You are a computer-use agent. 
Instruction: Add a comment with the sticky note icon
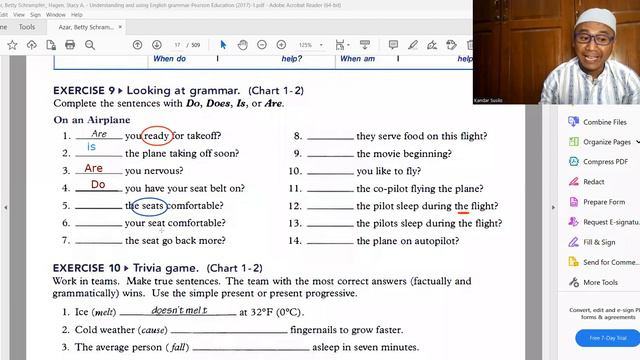(393, 44)
